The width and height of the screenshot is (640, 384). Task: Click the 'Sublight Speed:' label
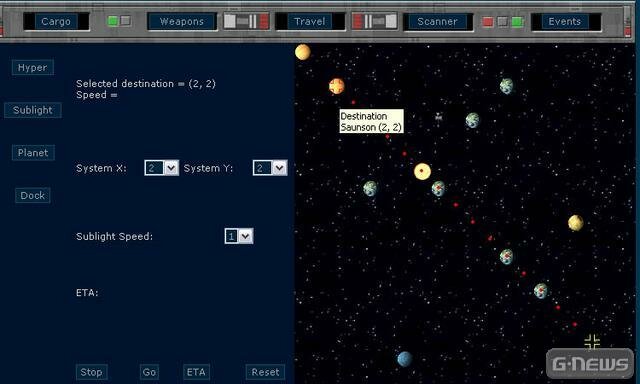[114, 236]
